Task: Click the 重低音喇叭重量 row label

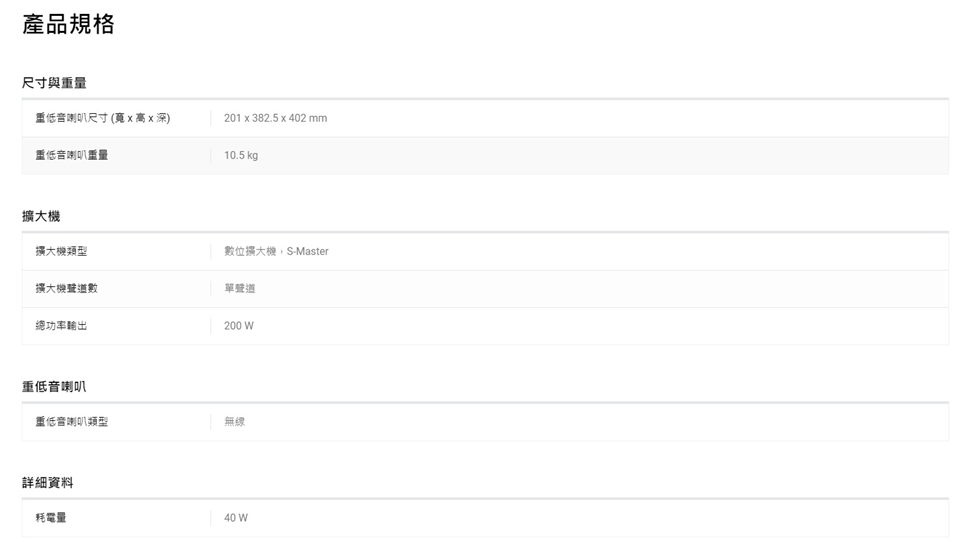Action: point(72,155)
